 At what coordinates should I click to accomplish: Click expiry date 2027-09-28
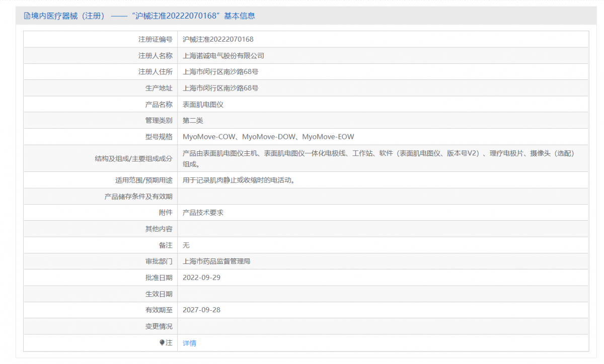pyautogui.click(x=201, y=310)
